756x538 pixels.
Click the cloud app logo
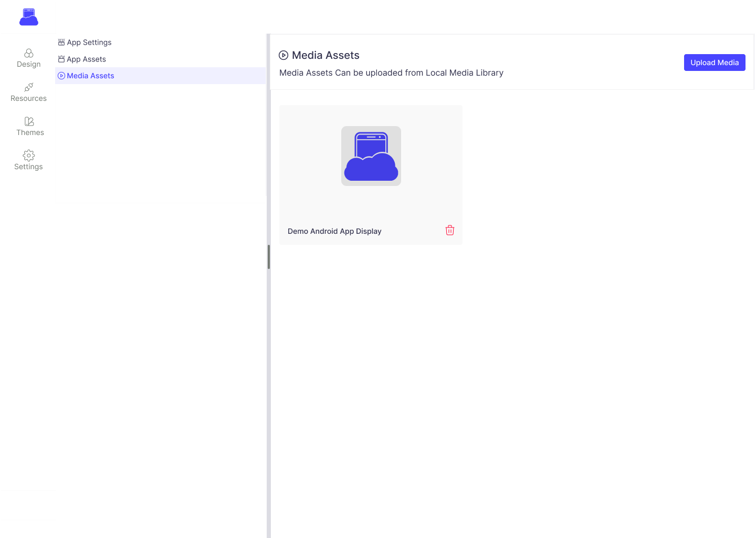(29, 17)
